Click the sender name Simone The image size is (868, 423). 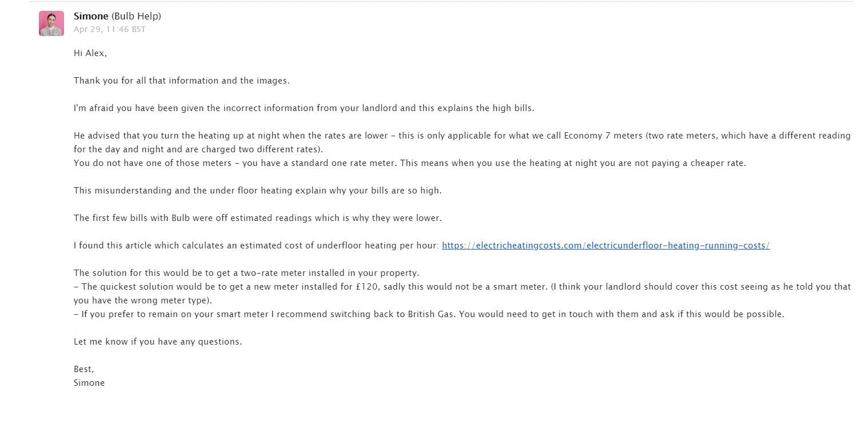click(x=91, y=16)
